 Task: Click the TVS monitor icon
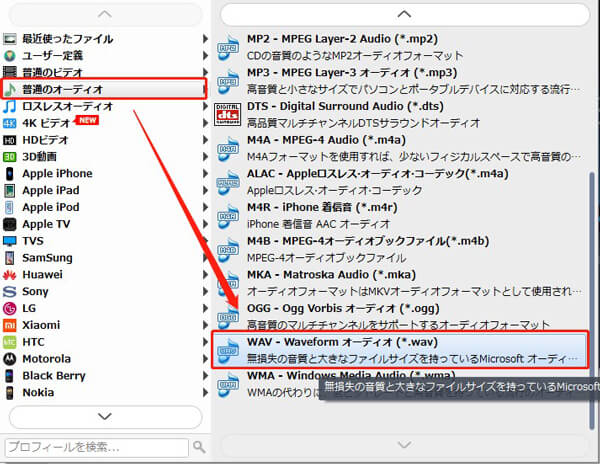click(10, 241)
